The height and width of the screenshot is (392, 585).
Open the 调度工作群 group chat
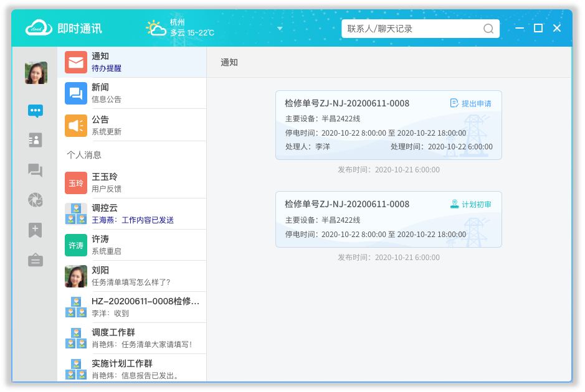pyautogui.click(x=131, y=338)
